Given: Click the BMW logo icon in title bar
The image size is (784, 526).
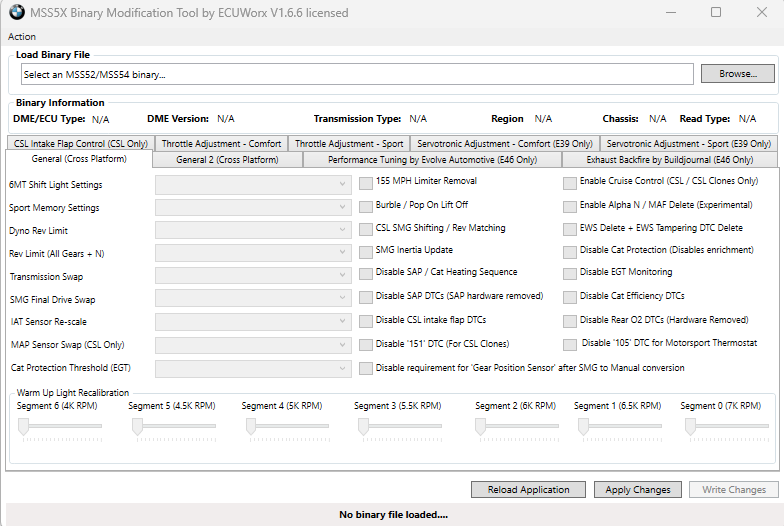Looking at the screenshot, I should point(17,13).
